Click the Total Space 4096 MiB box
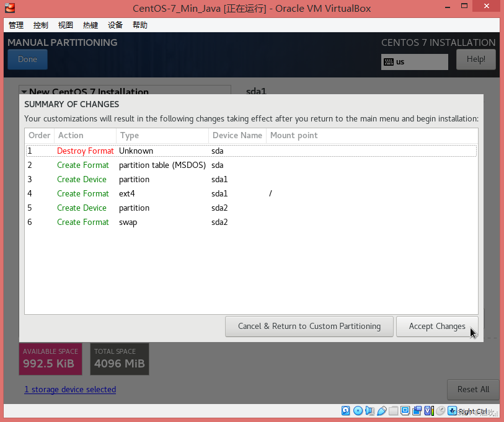This screenshot has height=422, width=504. (120, 359)
